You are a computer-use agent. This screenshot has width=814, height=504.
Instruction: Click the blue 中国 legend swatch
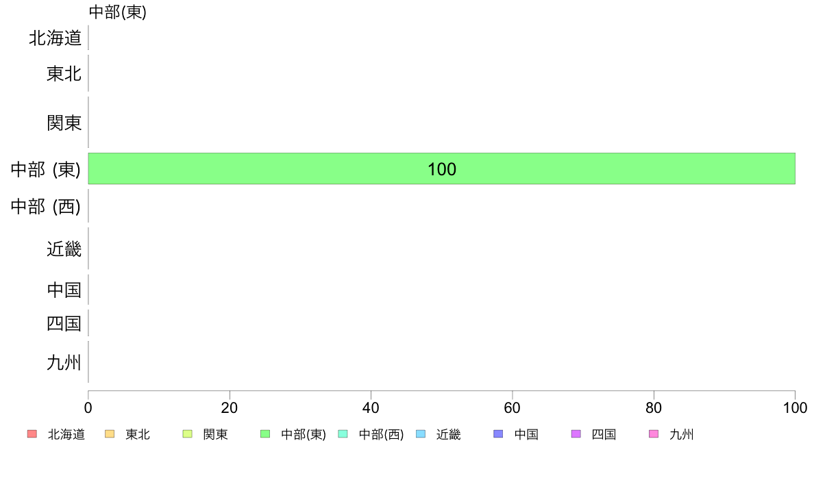coord(498,434)
